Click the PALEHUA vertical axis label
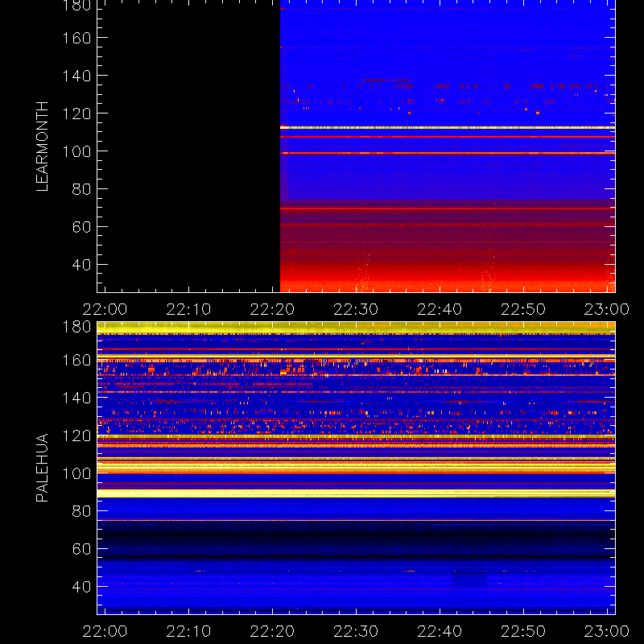The width and height of the screenshot is (644, 644). click(x=42, y=468)
